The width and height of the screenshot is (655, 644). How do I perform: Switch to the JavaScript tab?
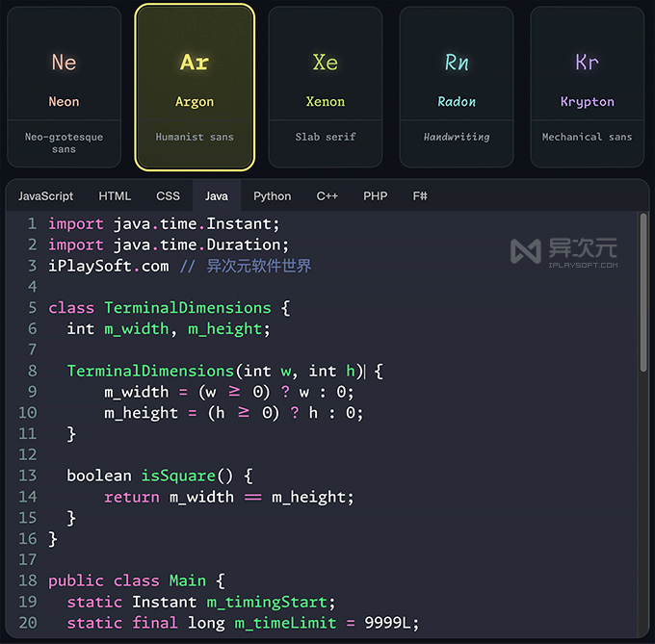click(45, 195)
